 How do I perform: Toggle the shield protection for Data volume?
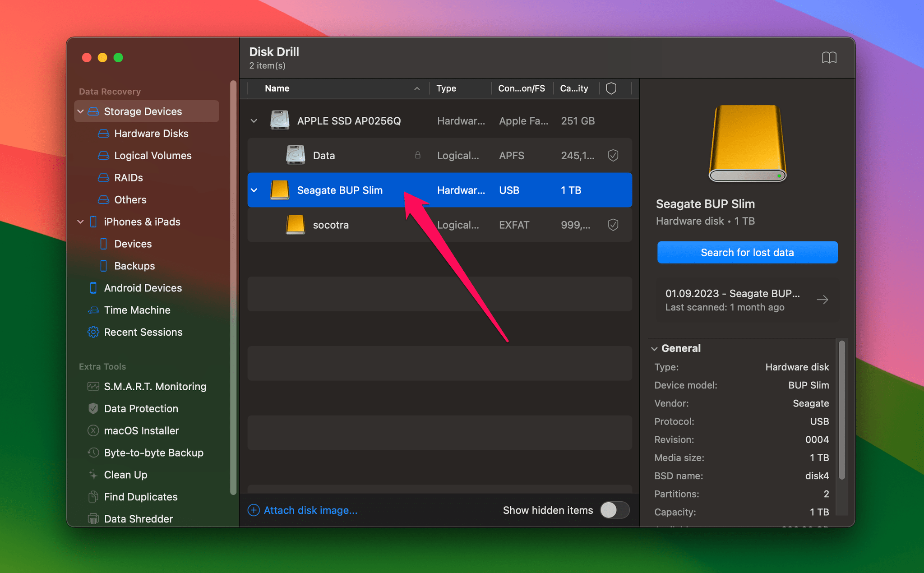point(613,155)
